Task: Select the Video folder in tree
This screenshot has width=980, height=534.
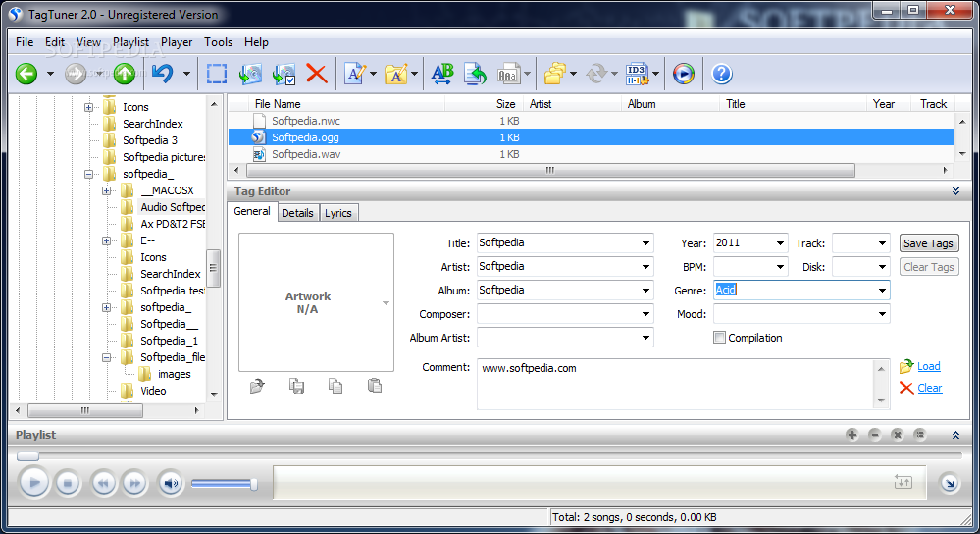Action: 153,391
